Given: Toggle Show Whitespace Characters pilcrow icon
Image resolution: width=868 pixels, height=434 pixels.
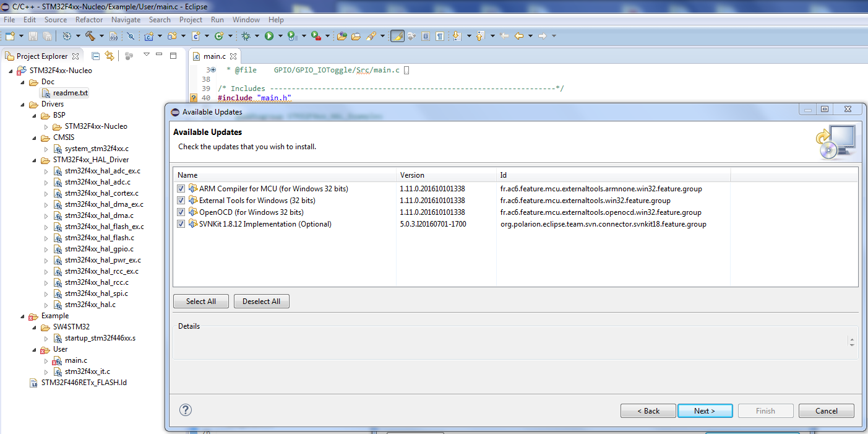Looking at the screenshot, I should pos(439,36).
